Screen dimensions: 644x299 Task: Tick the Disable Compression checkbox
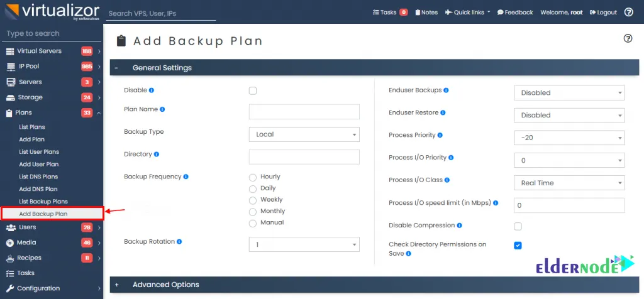tap(518, 226)
